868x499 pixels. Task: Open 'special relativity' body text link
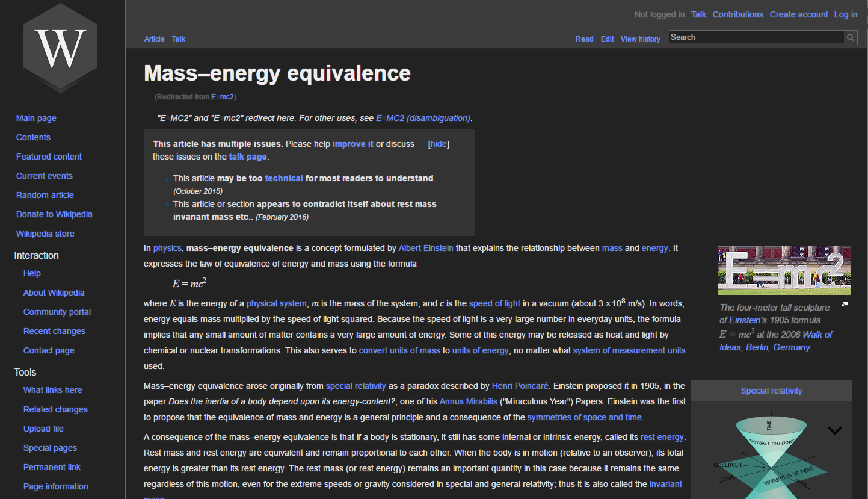pos(356,386)
